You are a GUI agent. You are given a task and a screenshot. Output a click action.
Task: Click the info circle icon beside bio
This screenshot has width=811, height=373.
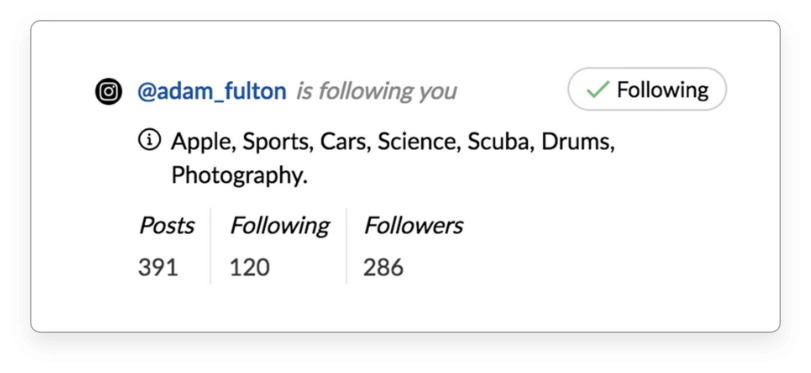point(149,140)
